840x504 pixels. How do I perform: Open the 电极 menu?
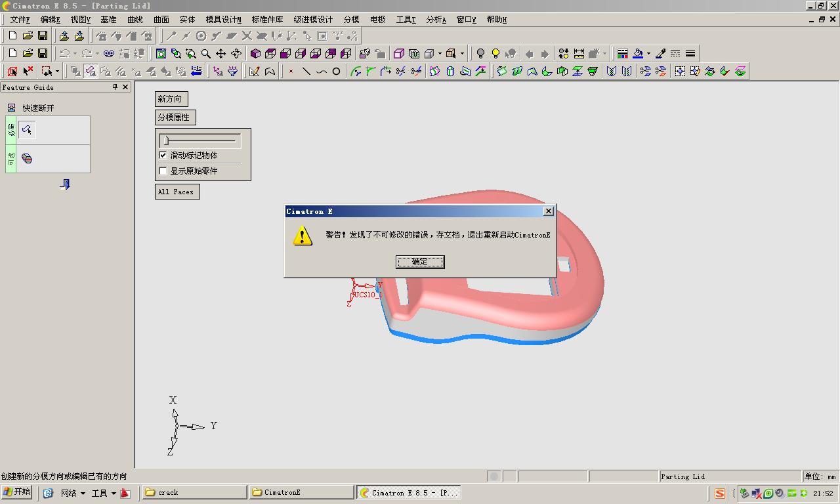click(378, 20)
